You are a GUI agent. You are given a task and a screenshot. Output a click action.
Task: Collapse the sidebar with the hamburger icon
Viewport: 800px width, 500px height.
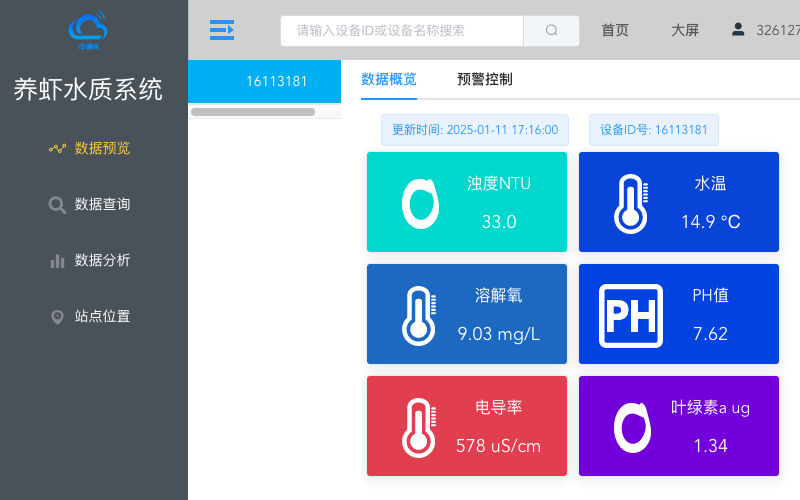[x=222, y=30]
